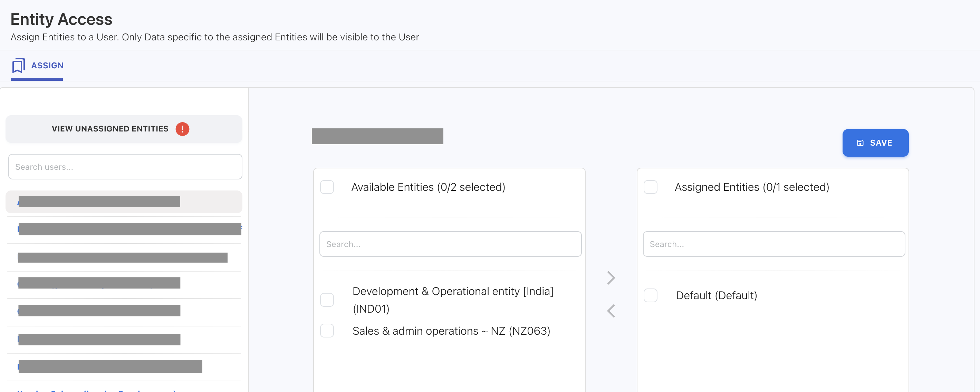The image size is (980, 392).
Task: Click the floppy disk icon in Save
Action: click(x=860, y=143)
